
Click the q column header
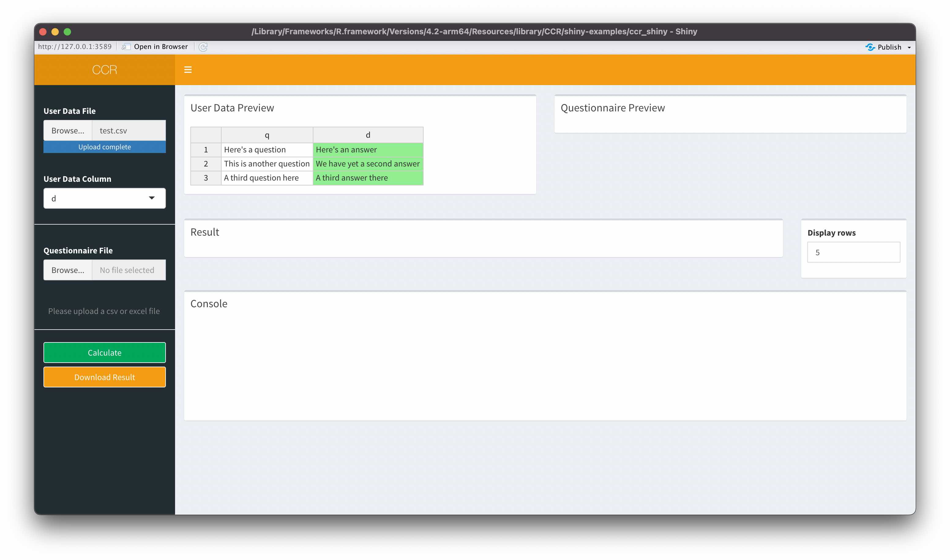pyautogui.click(x=267, y=135)
